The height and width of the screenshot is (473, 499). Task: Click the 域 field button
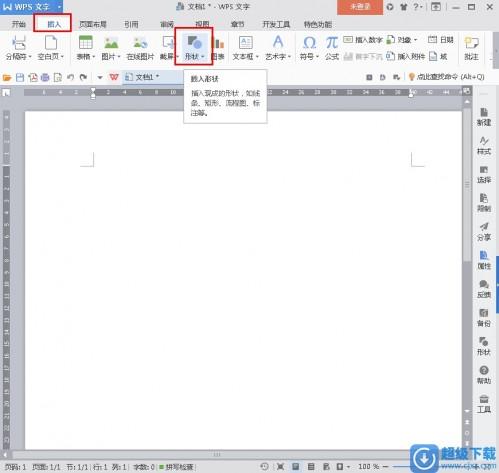pyautogui.click(x=438, y=56)
